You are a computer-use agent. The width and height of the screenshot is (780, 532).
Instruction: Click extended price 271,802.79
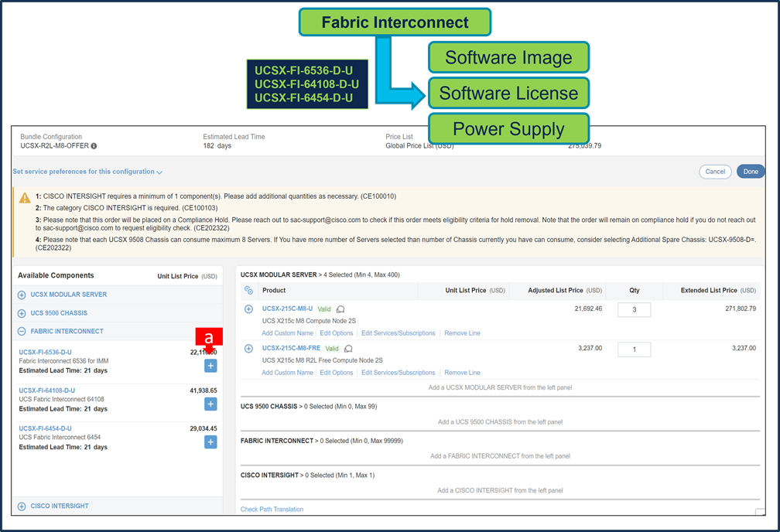click(741, 309)
